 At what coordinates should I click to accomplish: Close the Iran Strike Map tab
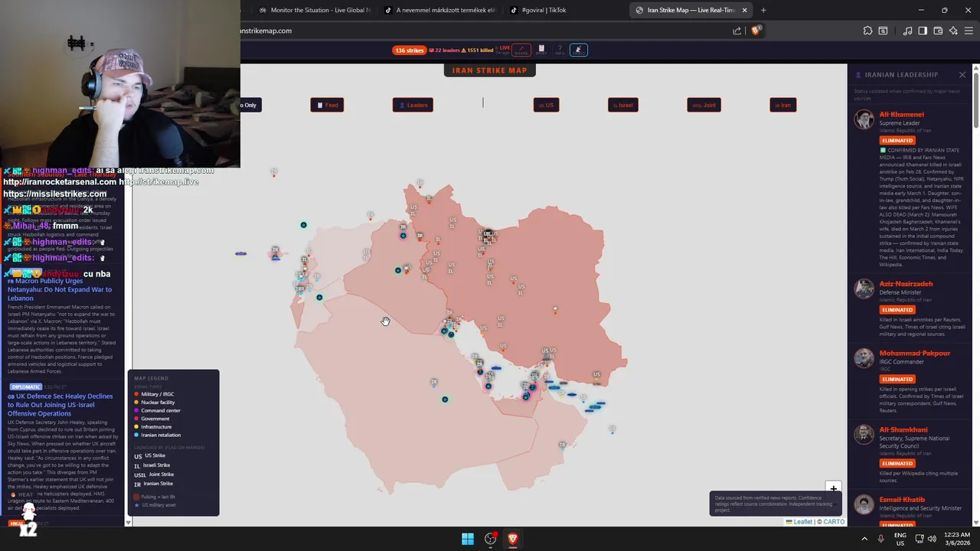tap(744, 10)
